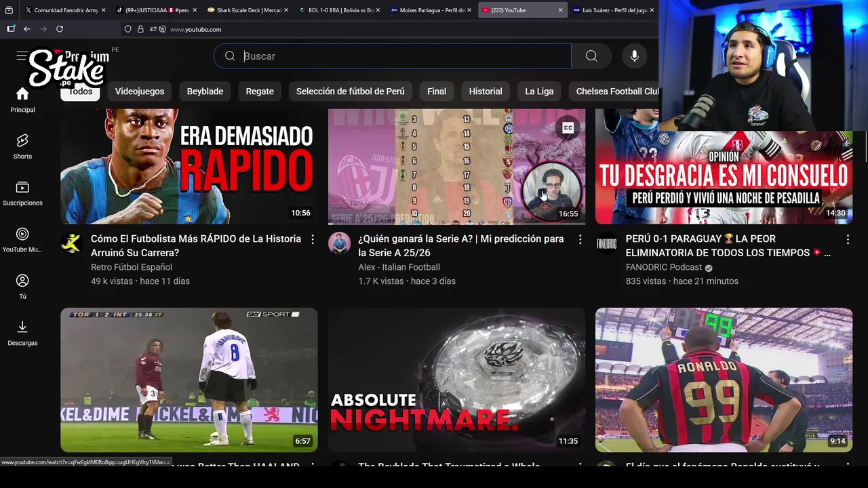Play the Ronaldo 99 jersey thumbnail
This screenshot has height=488, width=868.
pyautogui.click(x=724, y=380)
